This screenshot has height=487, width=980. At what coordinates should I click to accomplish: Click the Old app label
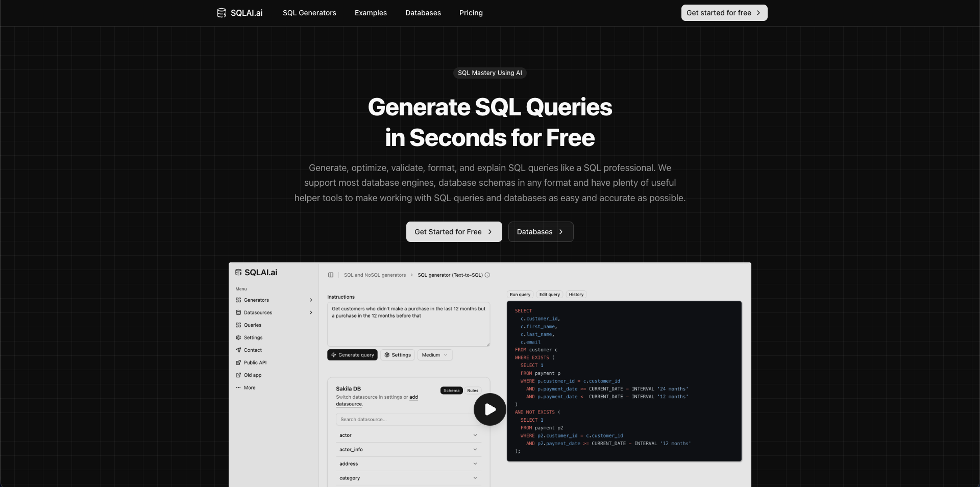pyautogui.click(x=253, y=375)
